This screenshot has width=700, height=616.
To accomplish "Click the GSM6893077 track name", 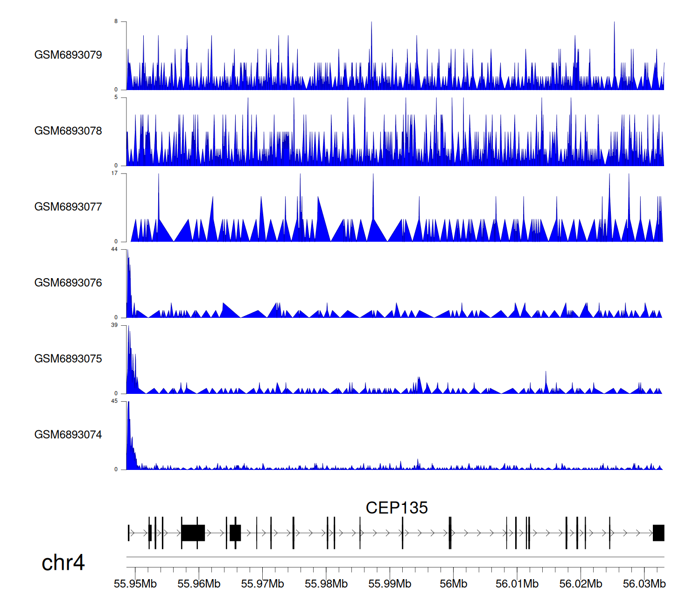I will pyautogui.click(x=68, y=207).
